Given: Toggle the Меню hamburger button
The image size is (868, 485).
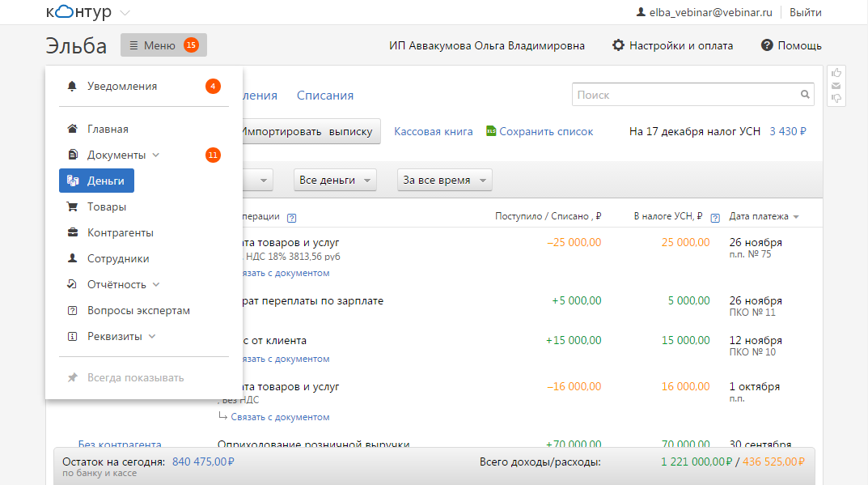Looking at the screenshot, I should point(163,45).
